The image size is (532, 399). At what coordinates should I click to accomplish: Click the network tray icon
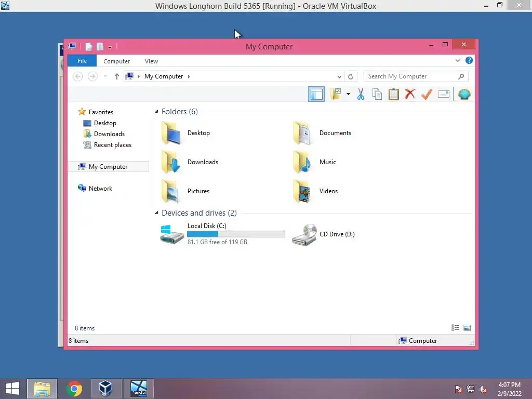pos(471,389)
